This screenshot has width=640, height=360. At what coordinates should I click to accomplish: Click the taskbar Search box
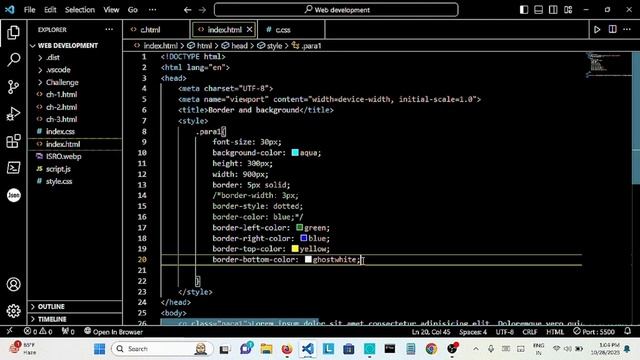tap(162, 349)
